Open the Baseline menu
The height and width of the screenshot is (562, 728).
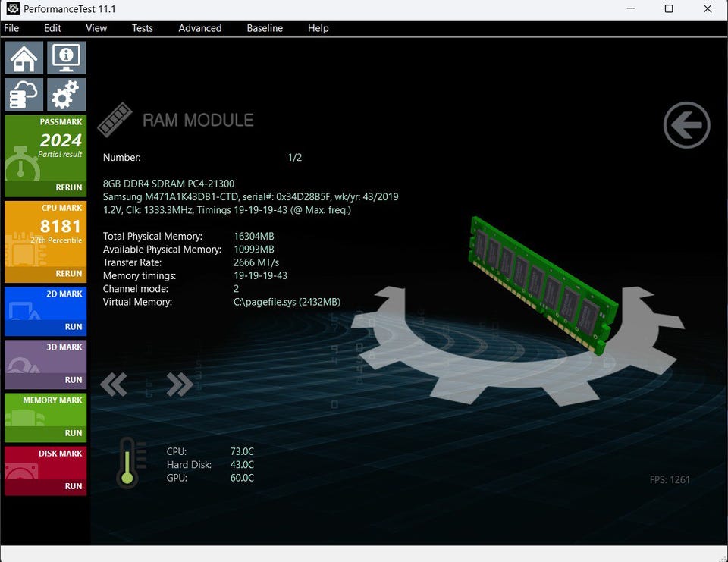265,28
